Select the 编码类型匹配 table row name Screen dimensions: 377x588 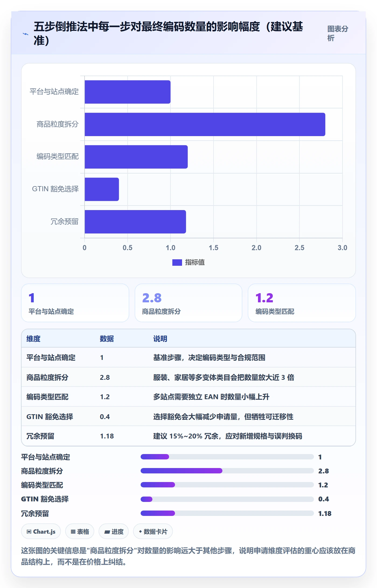click(x=47, y=397)
